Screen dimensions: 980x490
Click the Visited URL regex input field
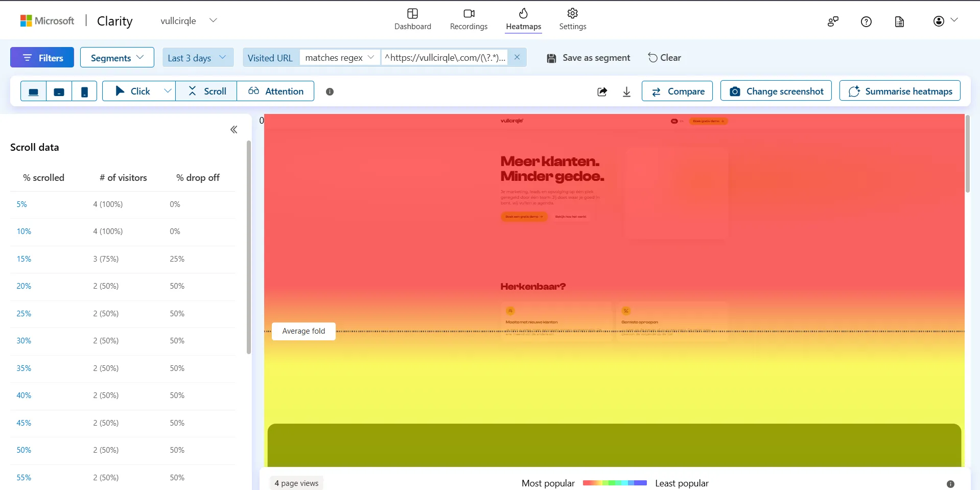coord(445,58)
